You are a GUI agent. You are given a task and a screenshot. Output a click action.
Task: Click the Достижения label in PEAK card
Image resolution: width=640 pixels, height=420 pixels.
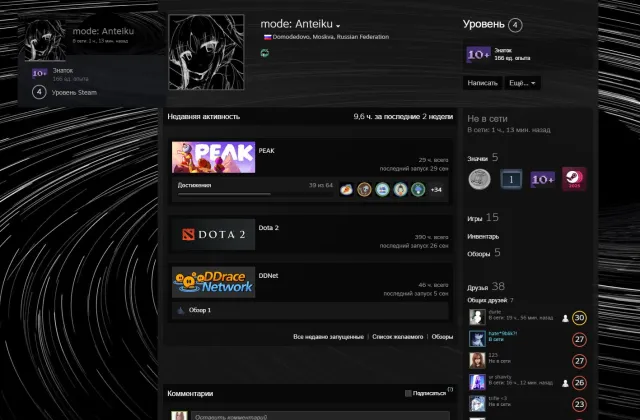[x=194, y=185]
